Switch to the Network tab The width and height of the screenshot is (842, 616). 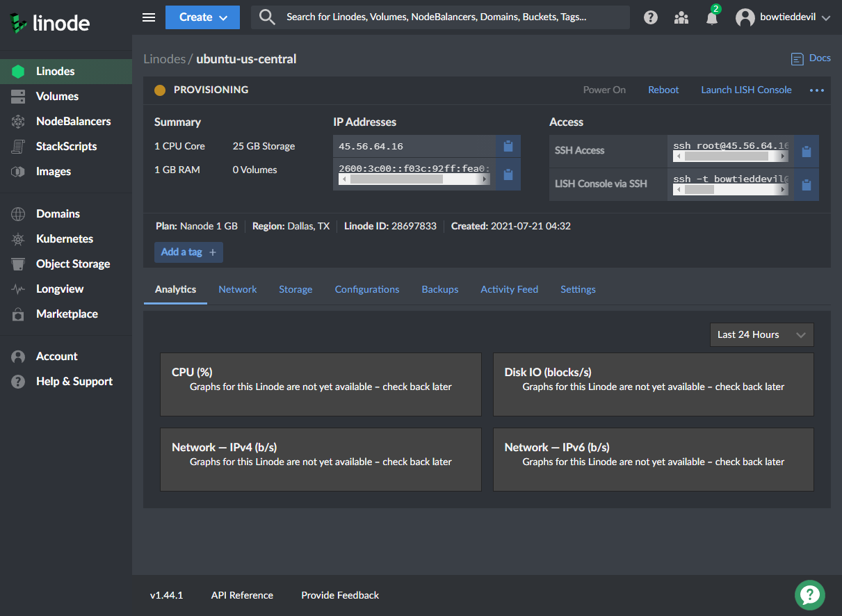click(238, 289)
